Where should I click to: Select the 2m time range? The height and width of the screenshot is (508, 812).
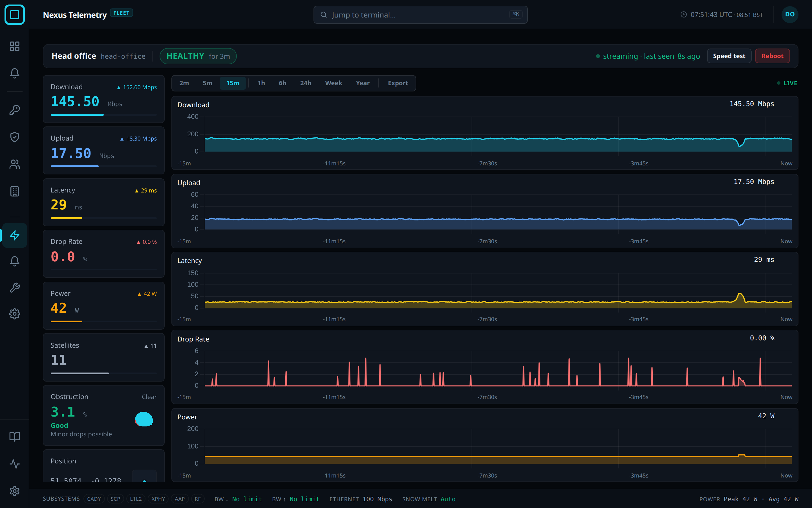[x=184, y=83]
